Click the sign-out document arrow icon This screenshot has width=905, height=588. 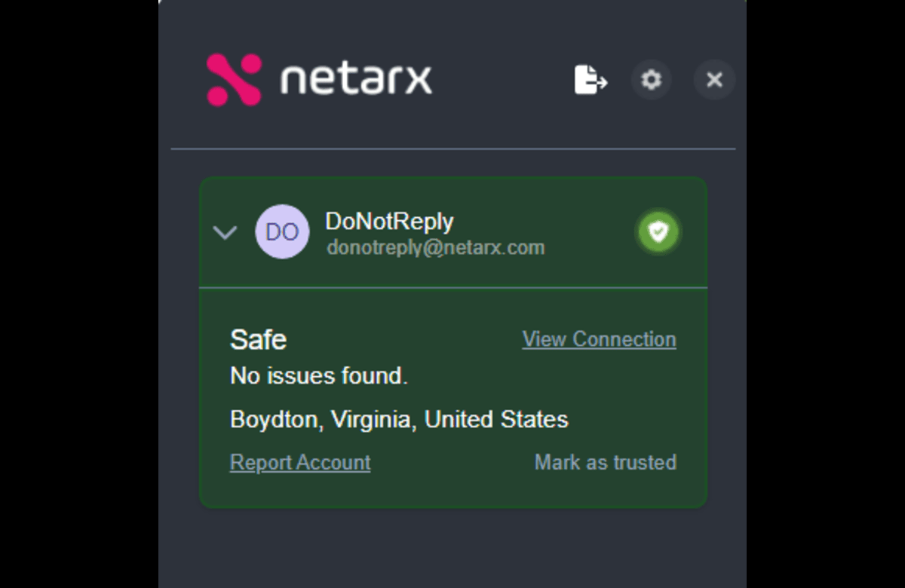pos(591,79)
